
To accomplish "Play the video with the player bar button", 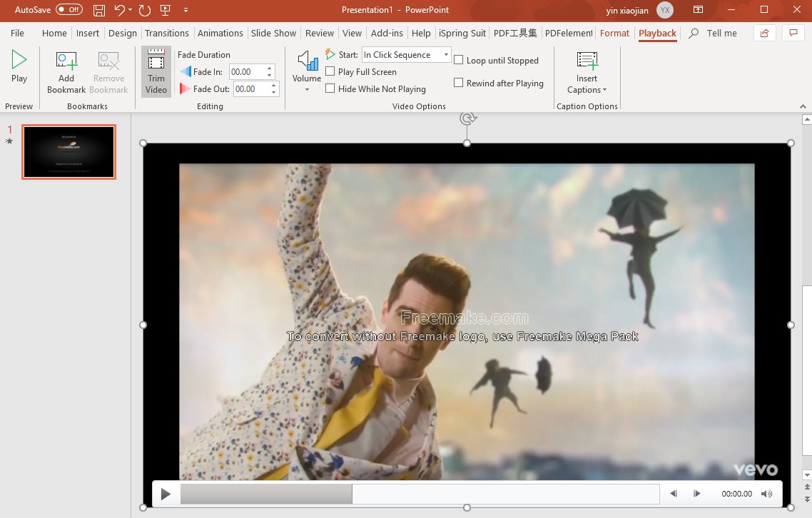I will [x=166, y=494].
